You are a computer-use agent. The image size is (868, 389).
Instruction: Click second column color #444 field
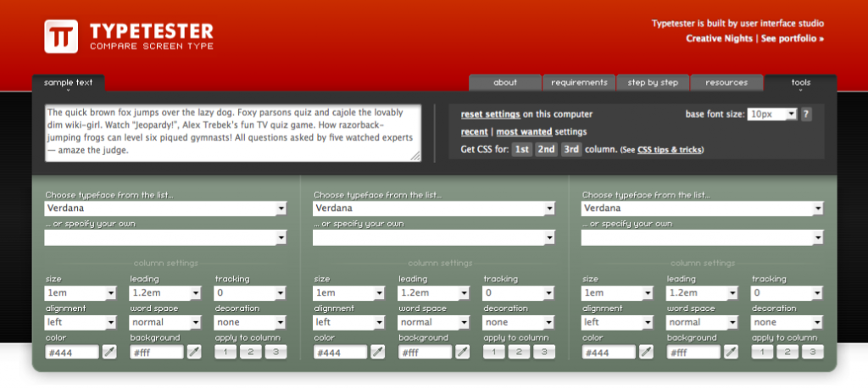coord(341,352)
